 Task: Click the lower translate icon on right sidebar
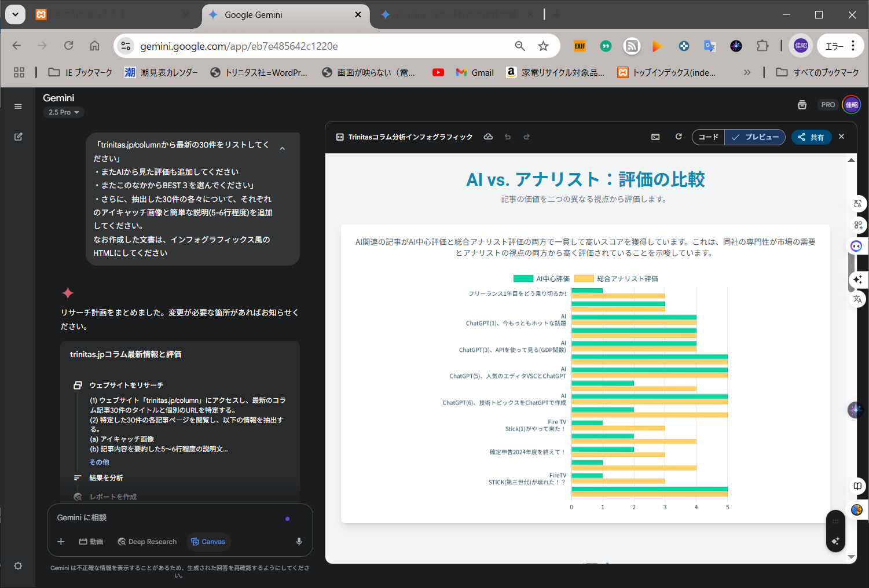coord(857,299)
